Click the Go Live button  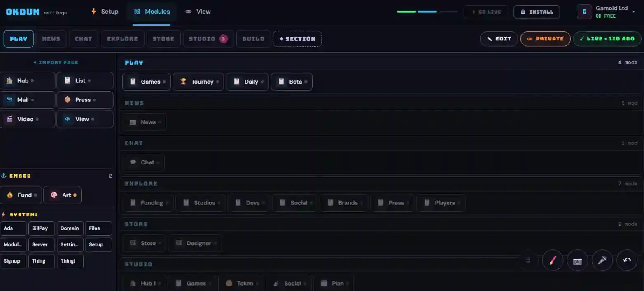(486, 12)
